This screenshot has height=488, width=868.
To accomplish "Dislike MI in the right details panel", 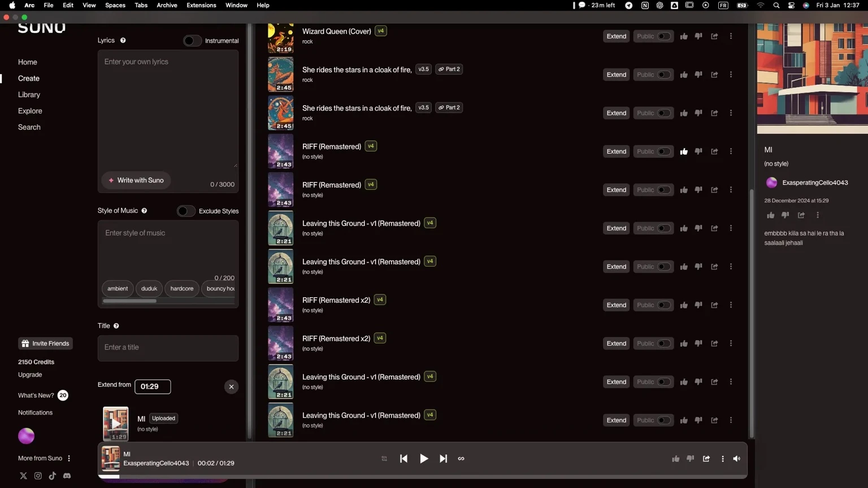I will 785,215.
